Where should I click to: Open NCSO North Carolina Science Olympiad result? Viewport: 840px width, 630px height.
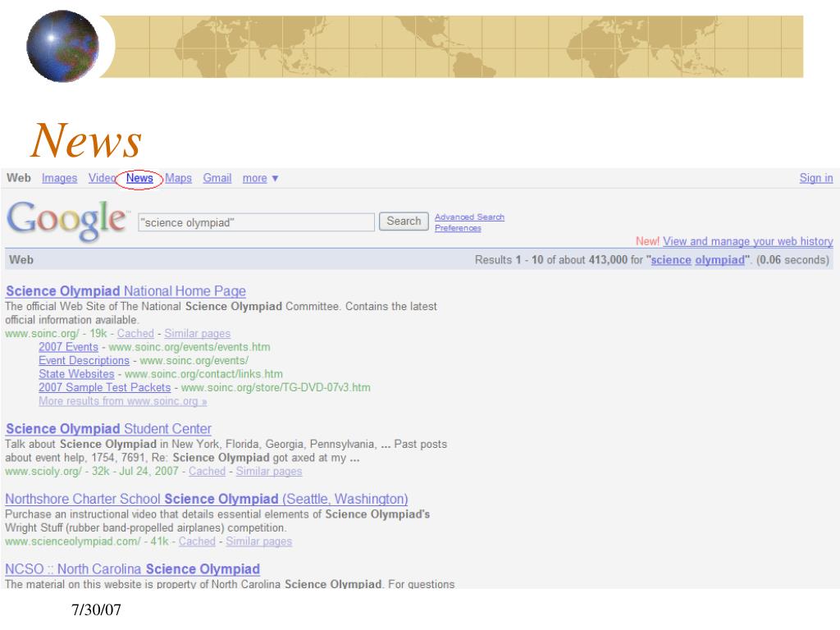(133, 569)
